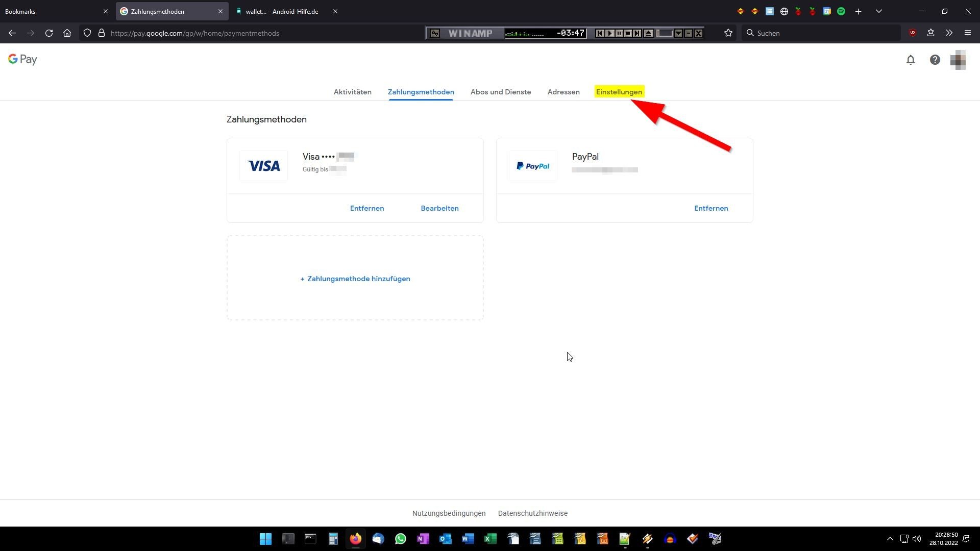This screenshot has height=551, width=980.
Task: Click Bearbeiten on the Visa card
Action: [439, 208]
